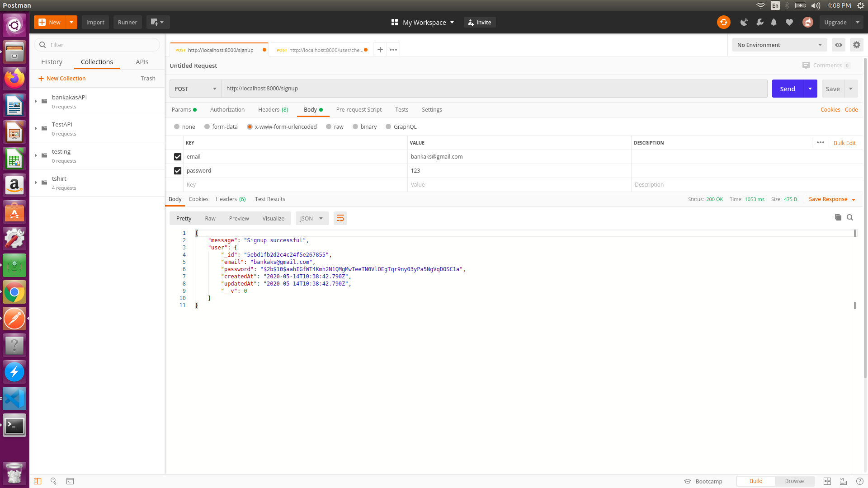Open the environment quick look eye icon

838,45
